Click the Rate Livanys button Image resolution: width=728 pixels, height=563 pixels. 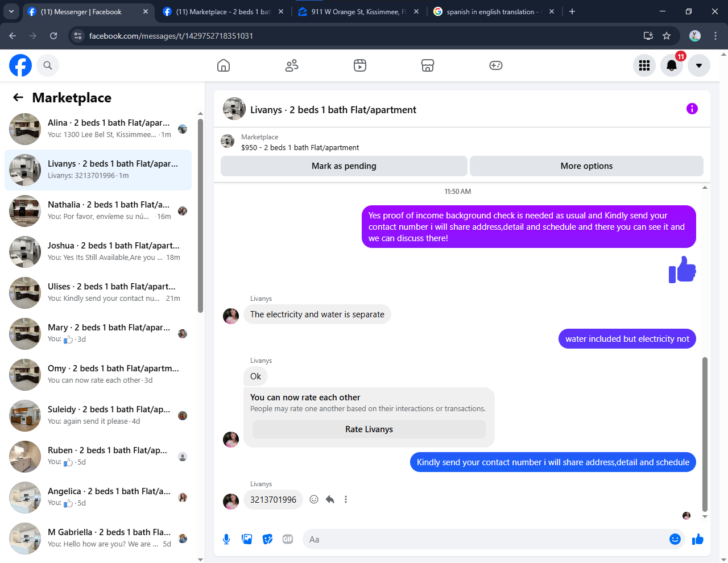click(369, 429)
